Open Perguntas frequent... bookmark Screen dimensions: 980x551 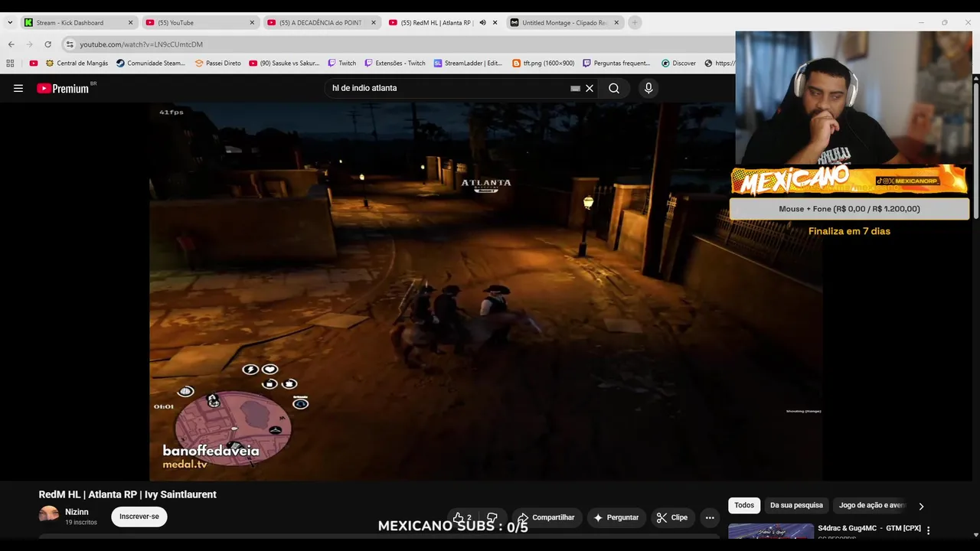tap(616, 64)
